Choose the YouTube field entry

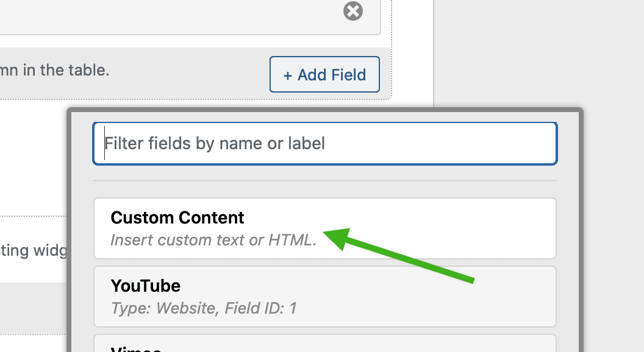pos(324,297)
